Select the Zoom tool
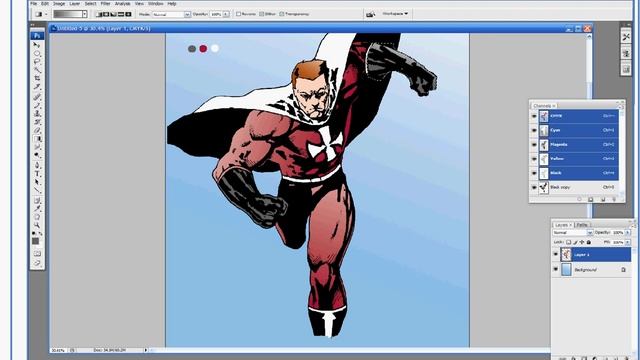The width and height of the screenshot is (640, 360). point(37,225)
